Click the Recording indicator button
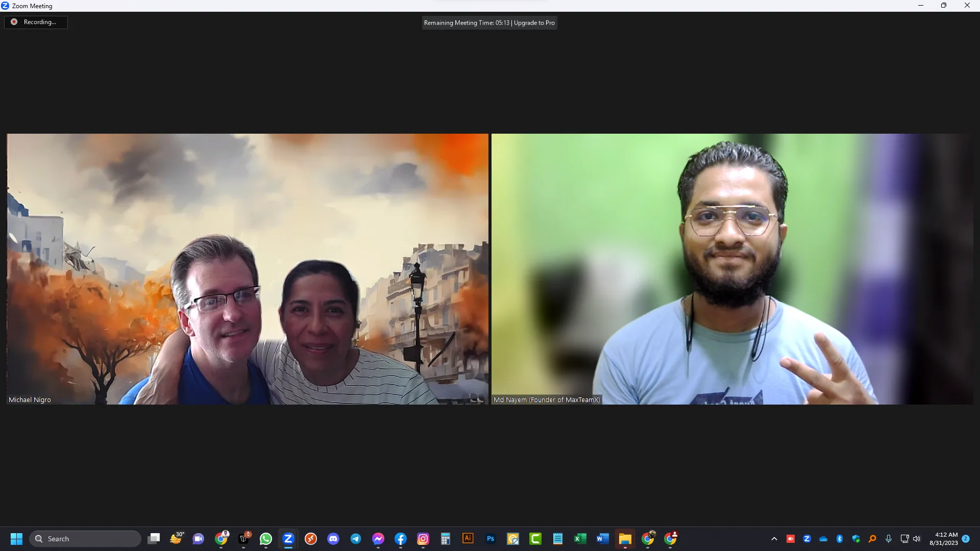This screenshot has height=551, width=980. pyautogui.click(x=36, y=22)
